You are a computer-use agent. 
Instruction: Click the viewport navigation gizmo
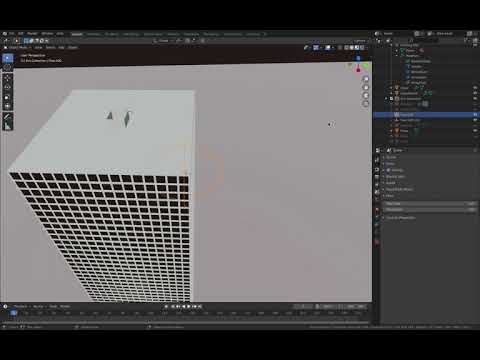[358, 65]
